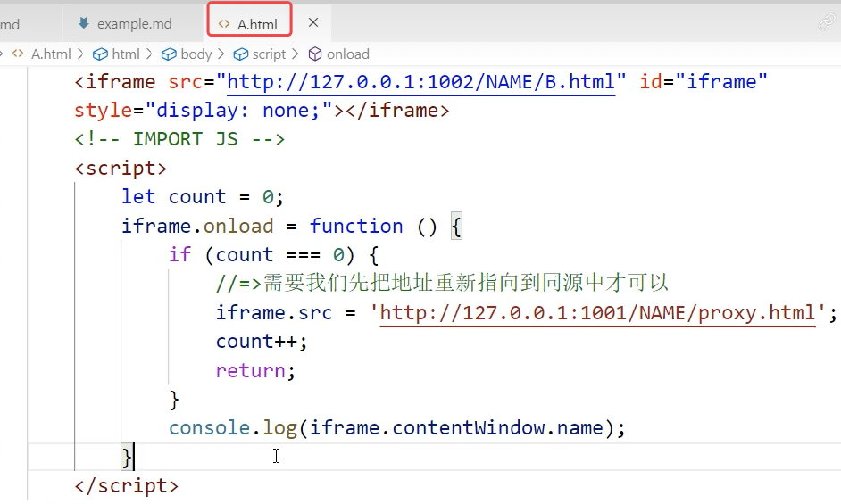Click the highlighted opening brace after function ()
Viewport: 841px width, 504px height.
tap(456, 227)
